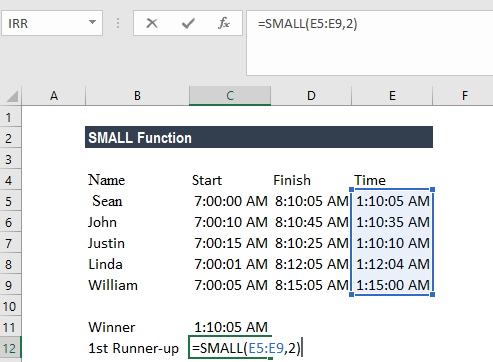The image size is (493, 362).
Task: Select row 5 header
Action: coord(11,201)
